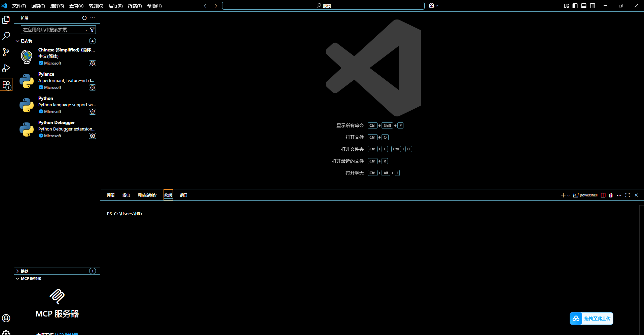Close the terminal panel
The image size is (644, 335).
click(x=636, y=195)
